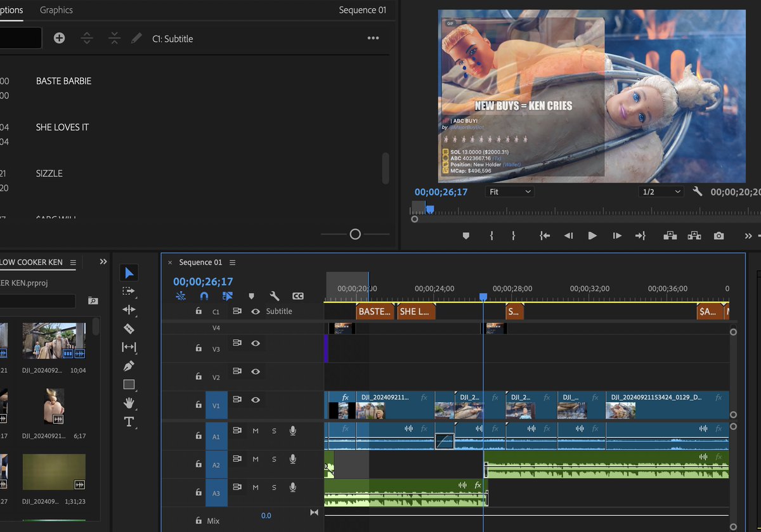Close the Sequence 01 timeline tab

coord(170,263)
